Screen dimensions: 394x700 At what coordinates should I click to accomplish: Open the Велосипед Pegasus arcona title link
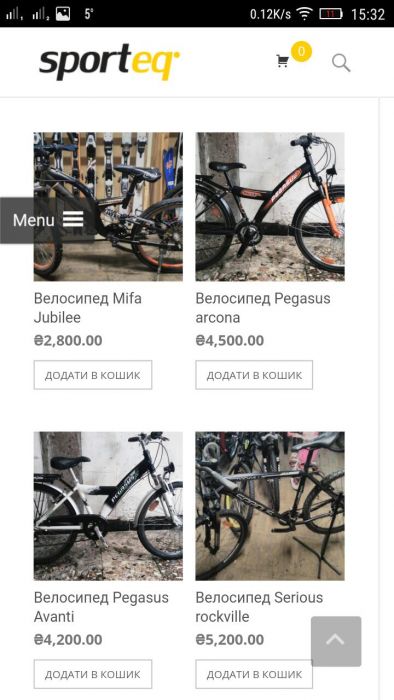263,308
